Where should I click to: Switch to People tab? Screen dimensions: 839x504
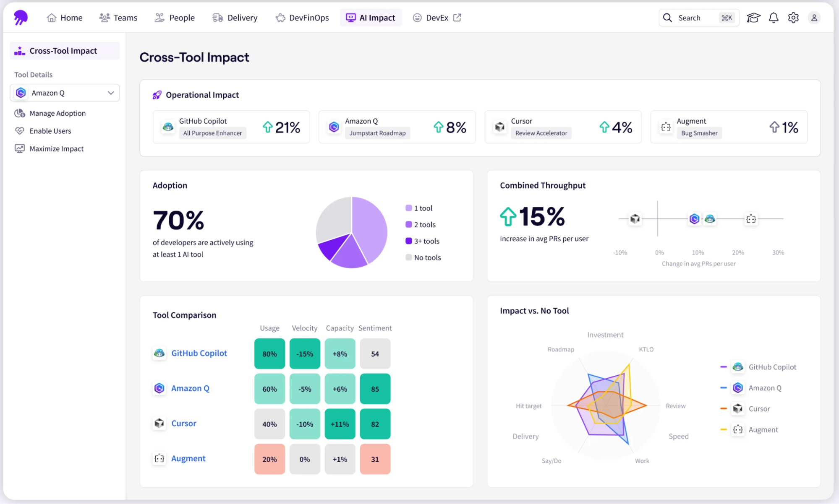pos(175,18)
